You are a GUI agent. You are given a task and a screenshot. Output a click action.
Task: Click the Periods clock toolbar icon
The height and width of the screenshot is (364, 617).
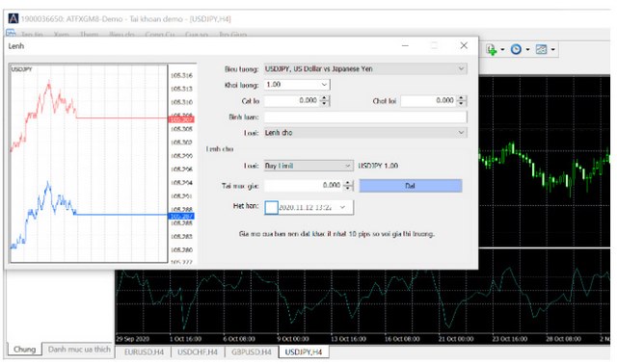tap(516, 49)
